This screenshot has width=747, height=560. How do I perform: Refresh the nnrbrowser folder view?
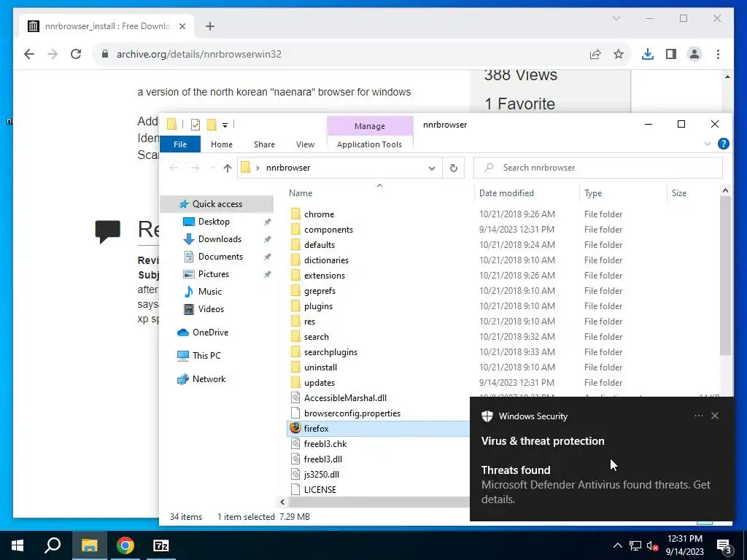pyautogui.click(x=454, y=168)
